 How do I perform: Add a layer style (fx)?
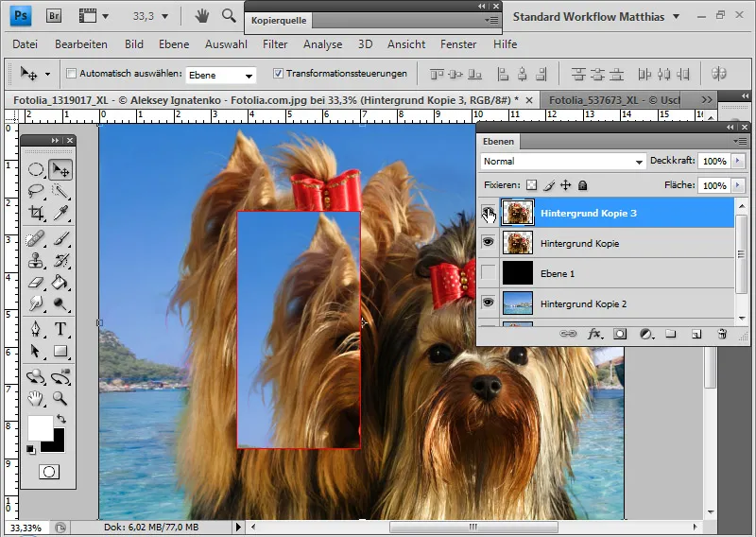pos(594,334)
